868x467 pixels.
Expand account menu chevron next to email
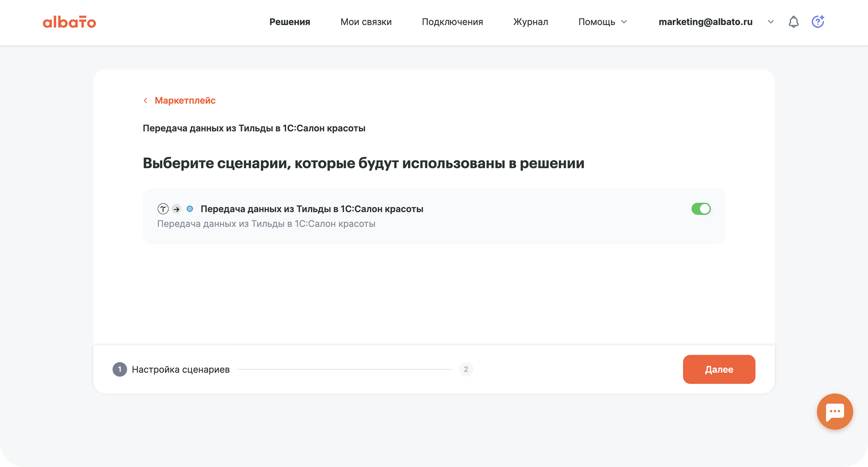770,22
